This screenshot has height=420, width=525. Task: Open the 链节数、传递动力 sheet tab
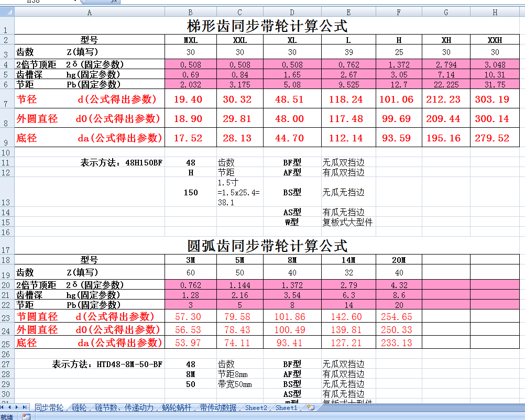pyautogui.click(x=124, y=407)
